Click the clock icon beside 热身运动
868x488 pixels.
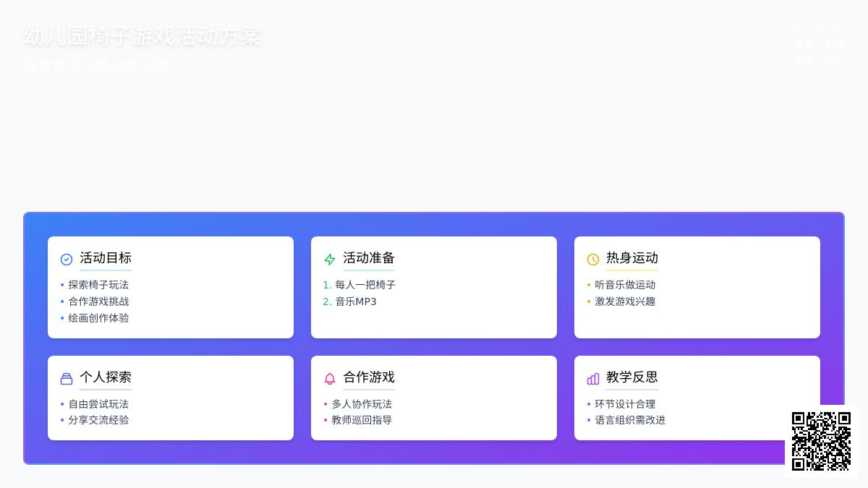tap(593, 260)
